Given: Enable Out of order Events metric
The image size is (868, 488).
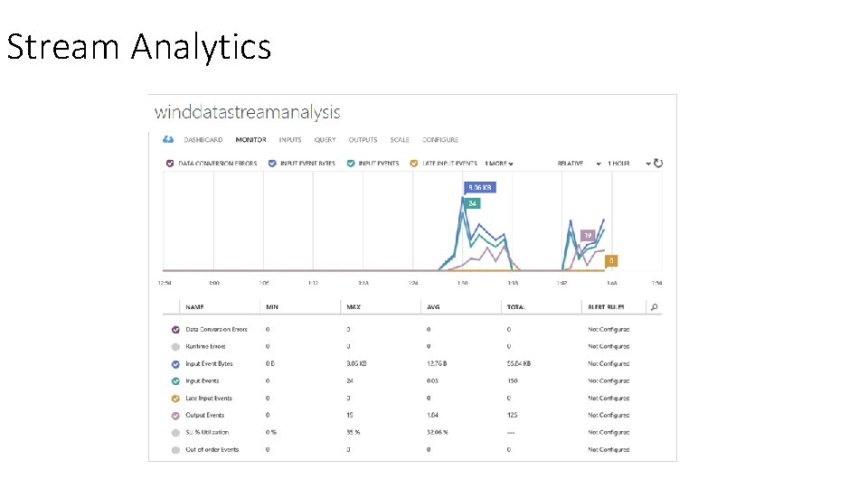Looking at the screenshot, I should (x=175, y=450).
